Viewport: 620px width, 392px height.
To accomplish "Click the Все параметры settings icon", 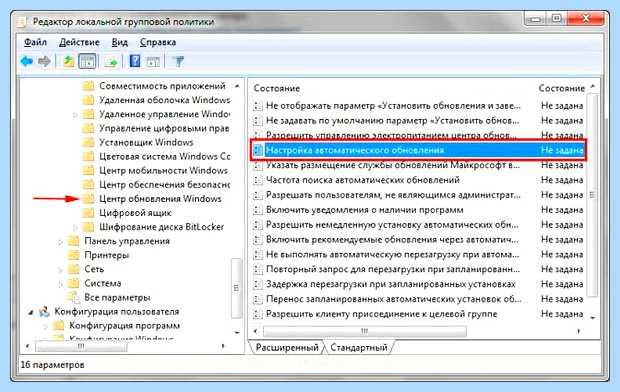I will (73, 297).
